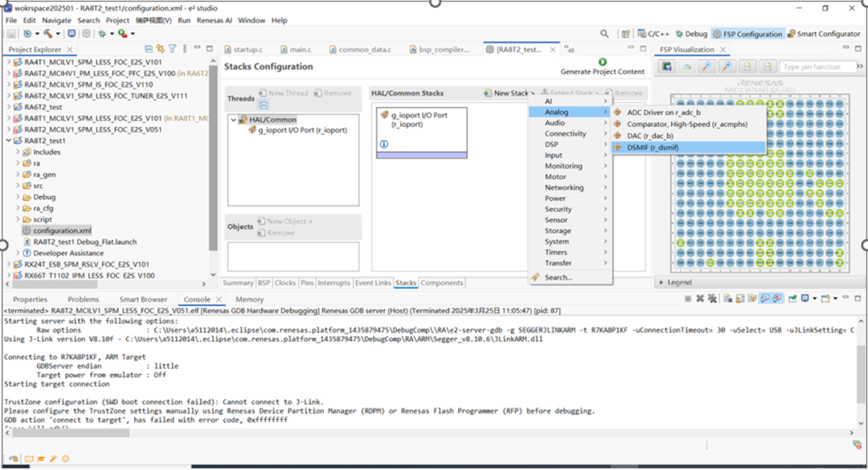The height and width of the screenshot is (470, 868).
Task: Open the Renesas AI menu
Action: pyautogui.click(x=215, y=20)
